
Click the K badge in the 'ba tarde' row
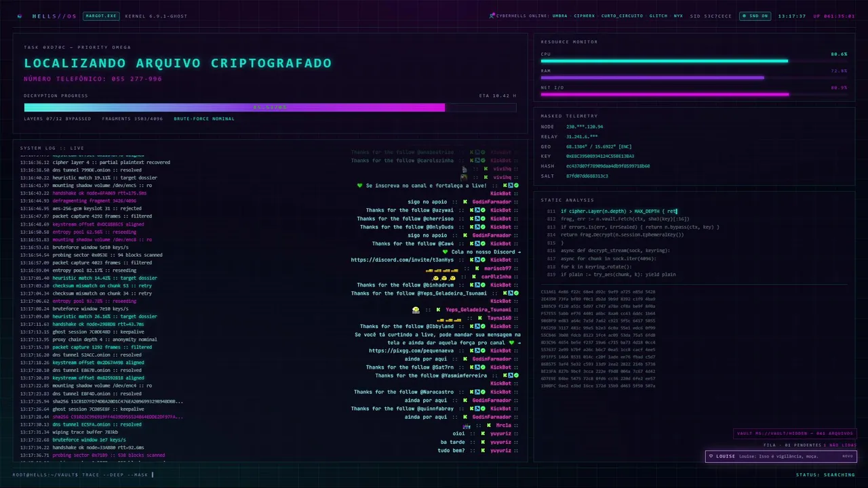(x=483, y=442)
